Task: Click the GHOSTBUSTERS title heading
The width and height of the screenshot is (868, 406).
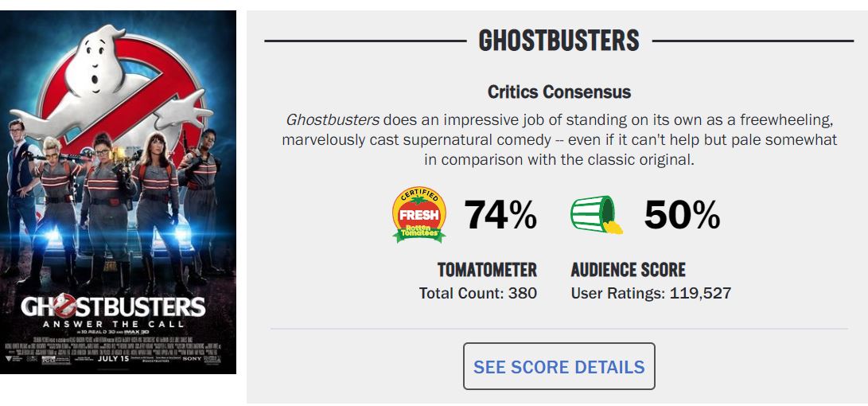Action: (x=559, y=40)
